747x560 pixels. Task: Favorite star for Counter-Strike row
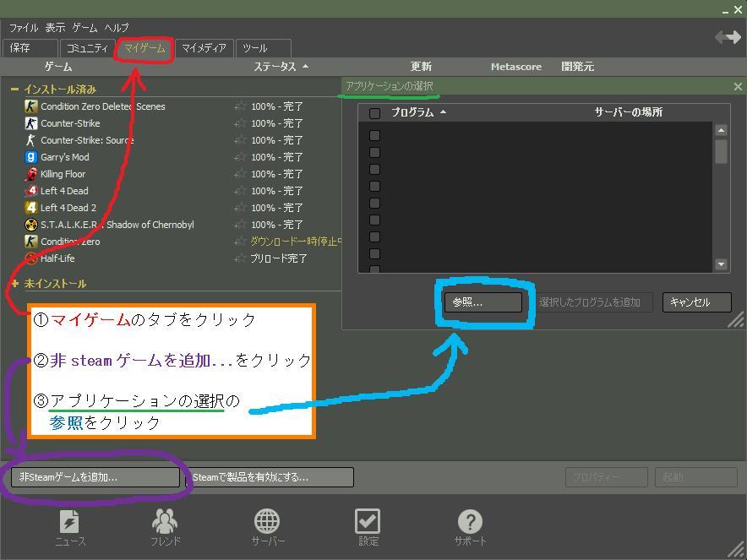[240, 123]
